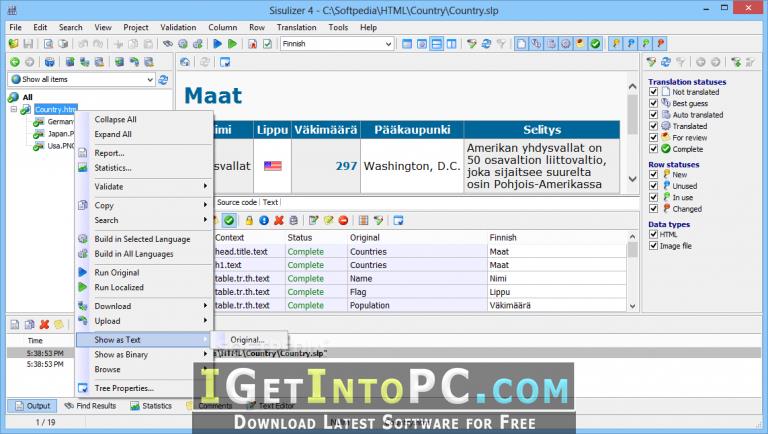Collapse the Country.htm tree node

pyautogui.click(x=14, y=109)
